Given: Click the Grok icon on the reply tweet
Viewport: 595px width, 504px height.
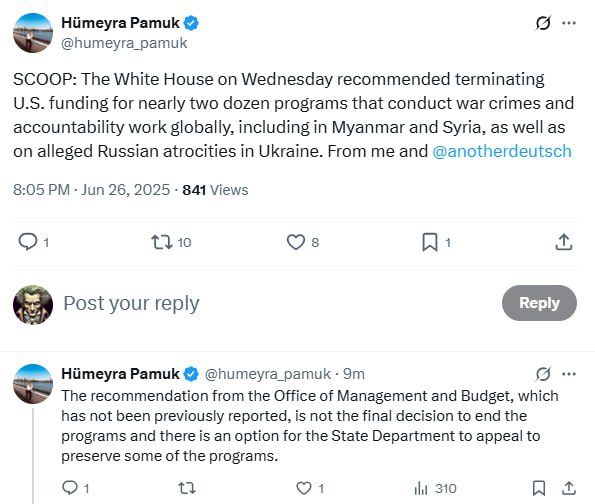Looking at the screenshot, I should pos(543,374).
